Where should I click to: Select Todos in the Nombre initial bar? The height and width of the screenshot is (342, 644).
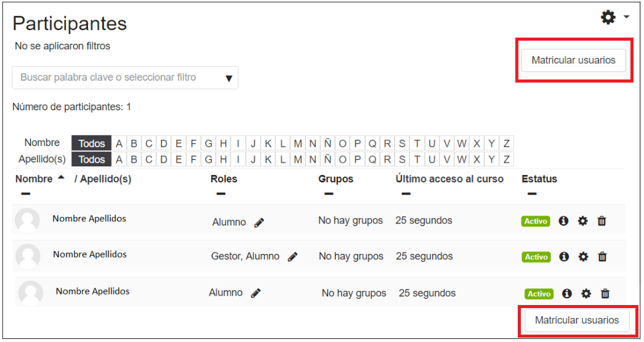(x=91, y=143)
